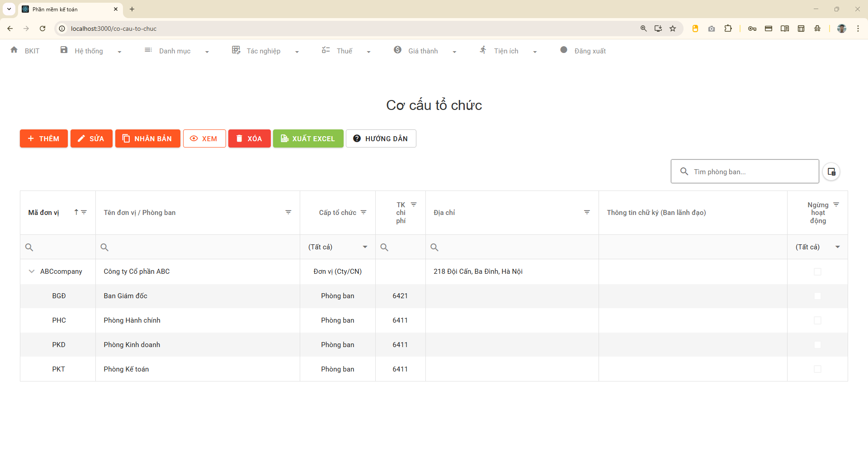Click the XUẤT EXCEL button
Viewport: 868px width, 467px height.
pyautogui.click(x=308, y=138)
